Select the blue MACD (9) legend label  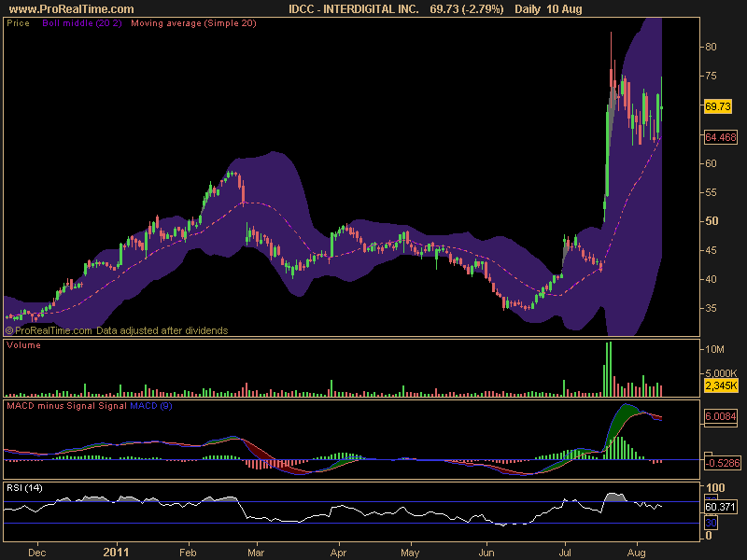pos(151,406)
